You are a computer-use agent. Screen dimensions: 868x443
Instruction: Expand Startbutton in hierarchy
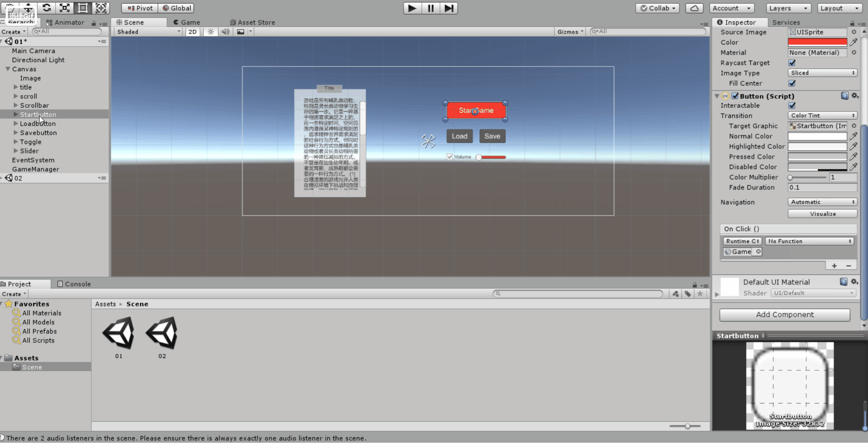(x=16, y=115)
